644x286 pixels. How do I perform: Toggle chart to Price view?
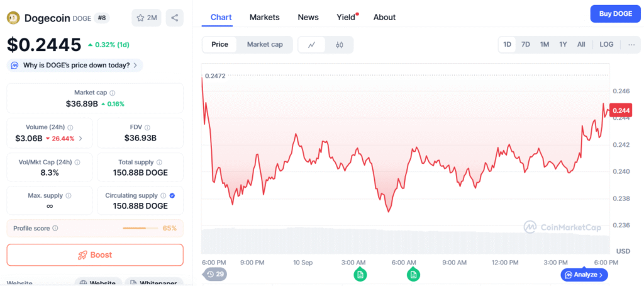tap(219, 45)
